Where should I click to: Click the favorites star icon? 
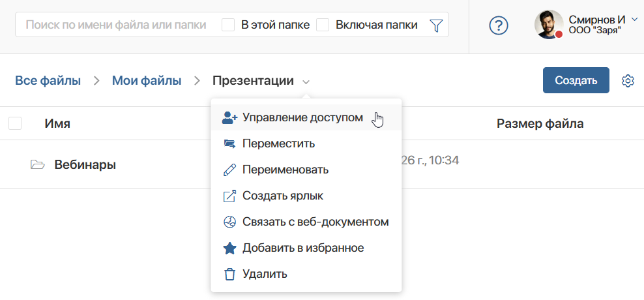[x=229, y=248]
